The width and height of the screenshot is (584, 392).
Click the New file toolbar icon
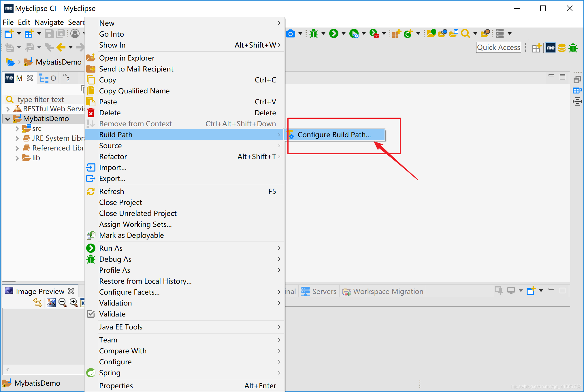pos(9,34)
